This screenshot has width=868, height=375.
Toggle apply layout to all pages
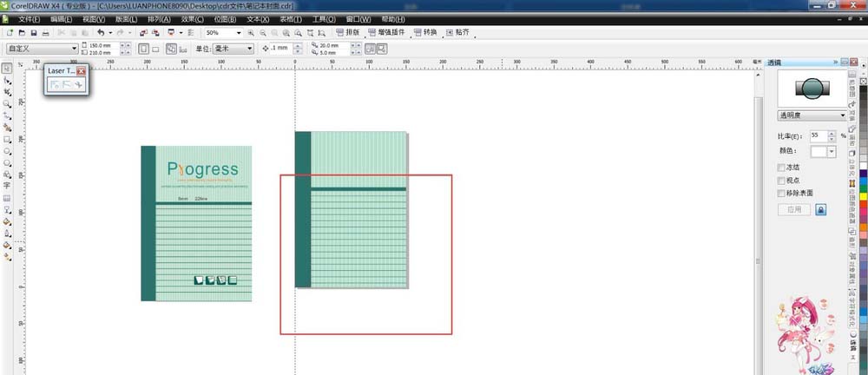tap(171, 49)
